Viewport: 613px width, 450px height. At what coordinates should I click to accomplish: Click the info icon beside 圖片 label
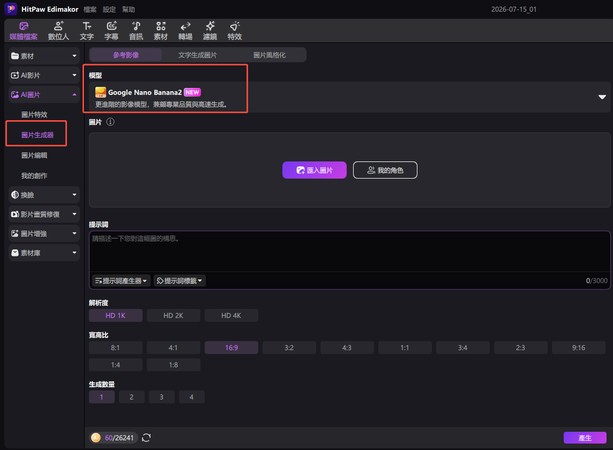111,122
